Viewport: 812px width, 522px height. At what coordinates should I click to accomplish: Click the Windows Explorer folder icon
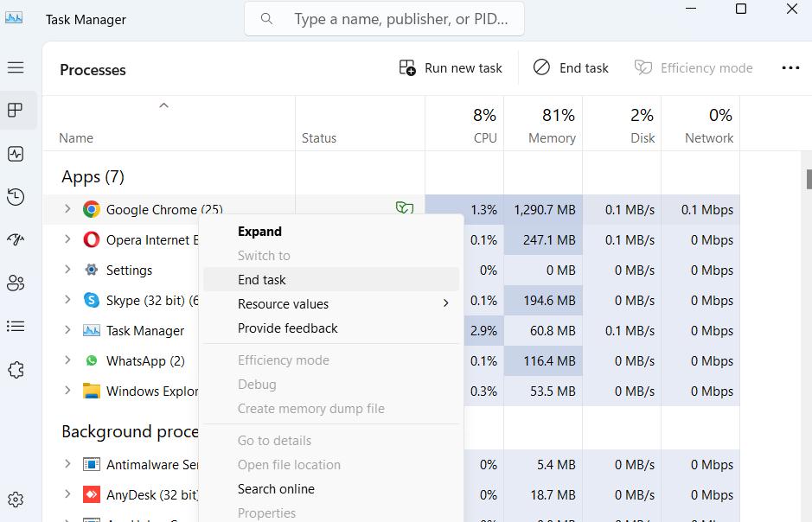tap(92, 391)
